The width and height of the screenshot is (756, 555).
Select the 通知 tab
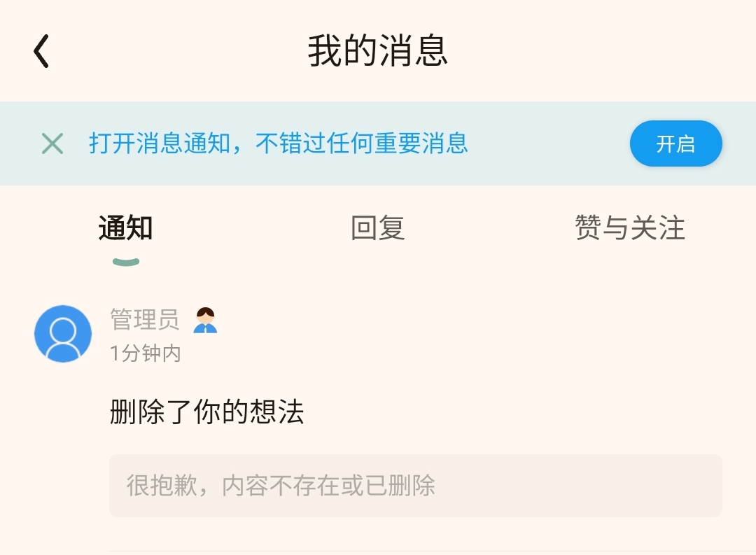(126, 227)
